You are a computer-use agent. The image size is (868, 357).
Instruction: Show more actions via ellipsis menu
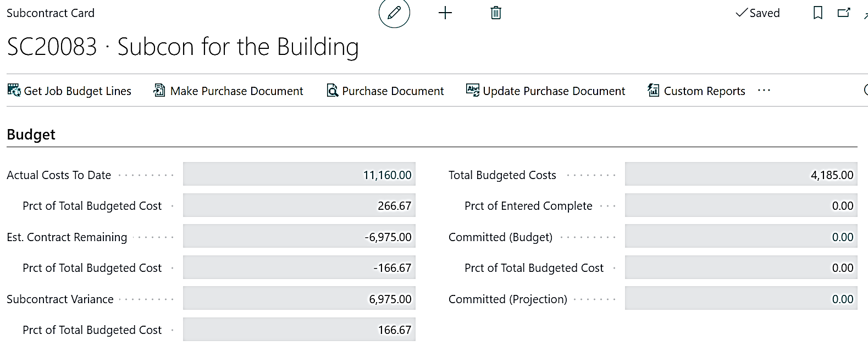764,91
